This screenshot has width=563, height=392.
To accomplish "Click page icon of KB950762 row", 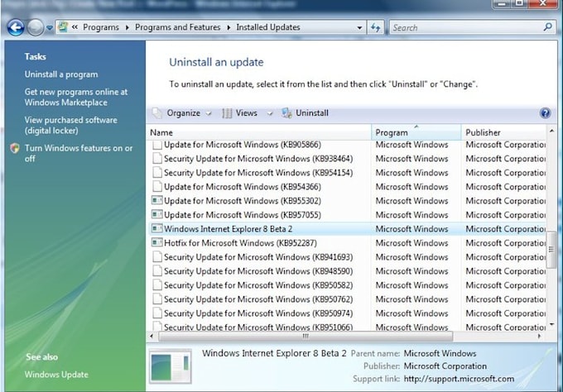I will (157, 299).
